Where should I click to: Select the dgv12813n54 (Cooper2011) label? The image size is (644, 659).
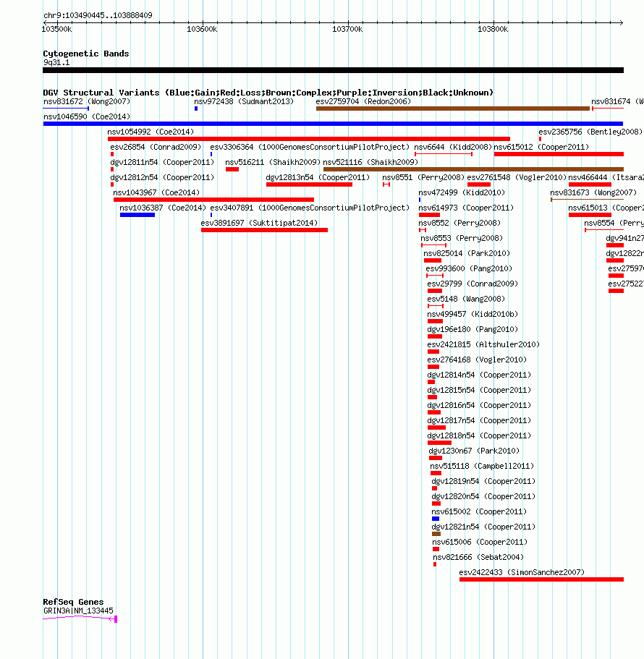click(318, 177)
